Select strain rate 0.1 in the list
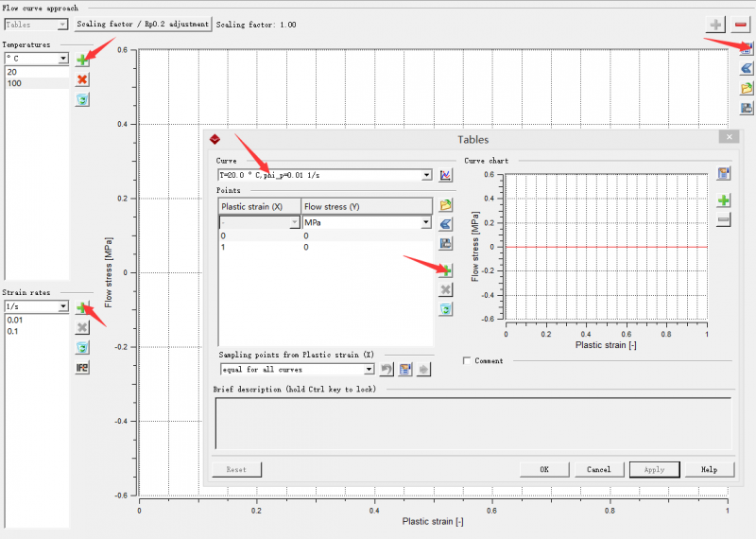Viewport: 756px width, 539px height. (x=37, y=332)
